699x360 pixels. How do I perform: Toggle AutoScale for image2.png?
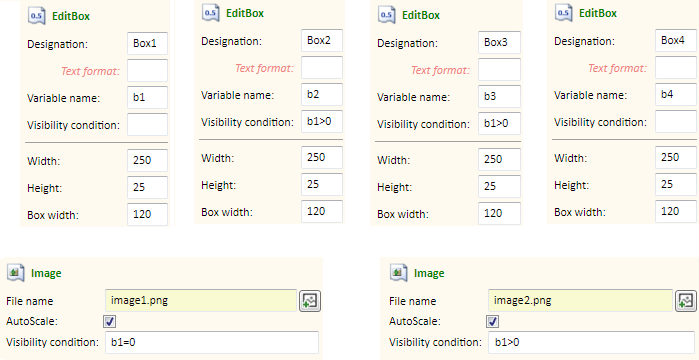(x=493, y=321)
